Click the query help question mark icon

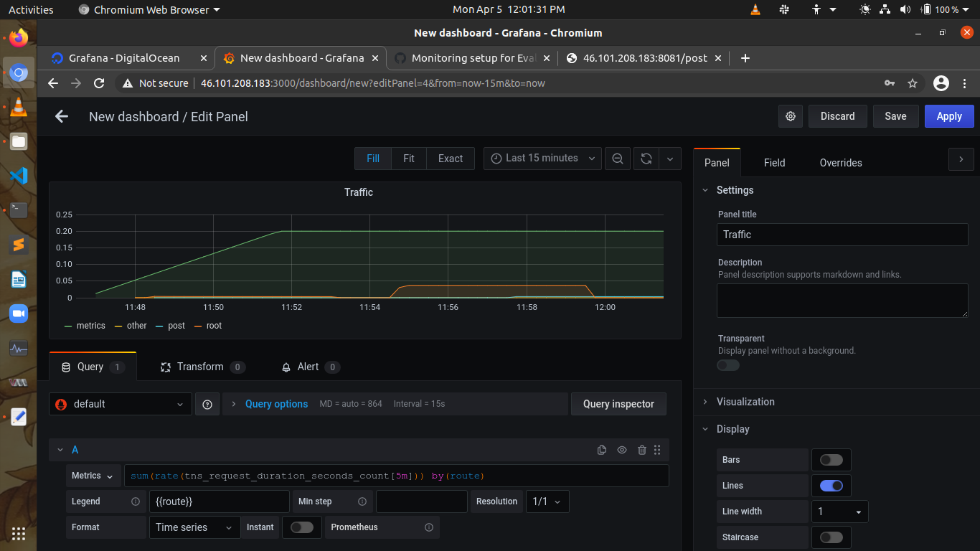click(x=207, y=404)
